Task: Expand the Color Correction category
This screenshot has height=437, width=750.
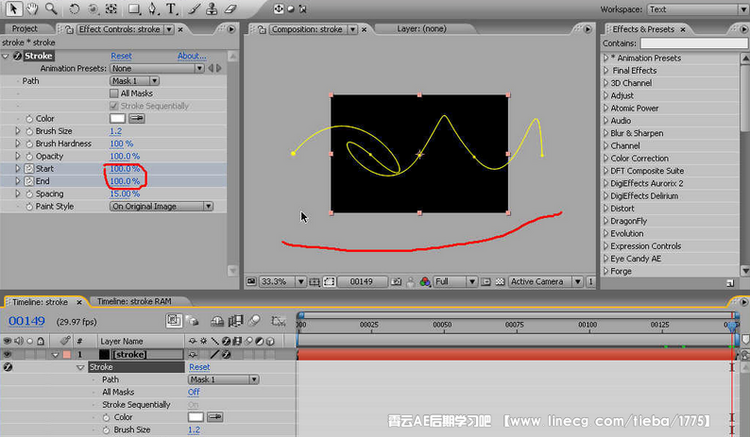Action: click(x=606, y=158)
